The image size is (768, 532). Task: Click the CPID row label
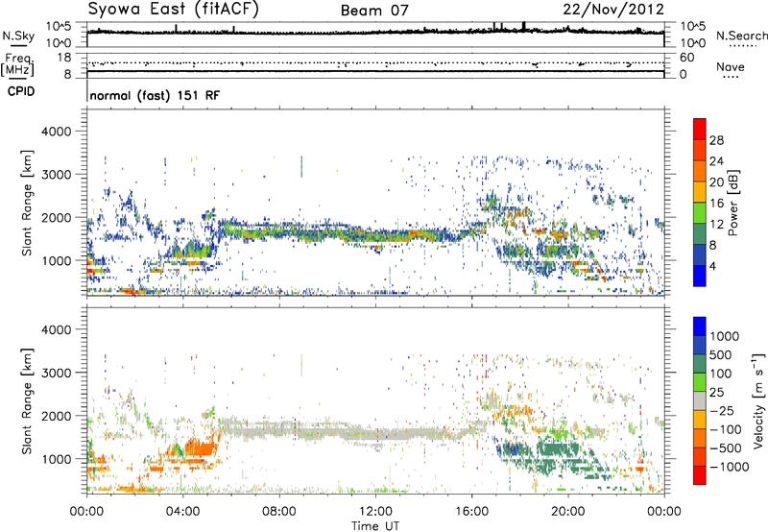pyautogui.click(x=21, y=91)
